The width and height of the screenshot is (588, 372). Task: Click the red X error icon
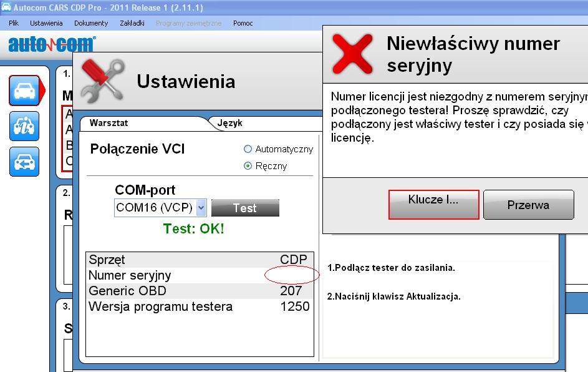coord(352,54)
